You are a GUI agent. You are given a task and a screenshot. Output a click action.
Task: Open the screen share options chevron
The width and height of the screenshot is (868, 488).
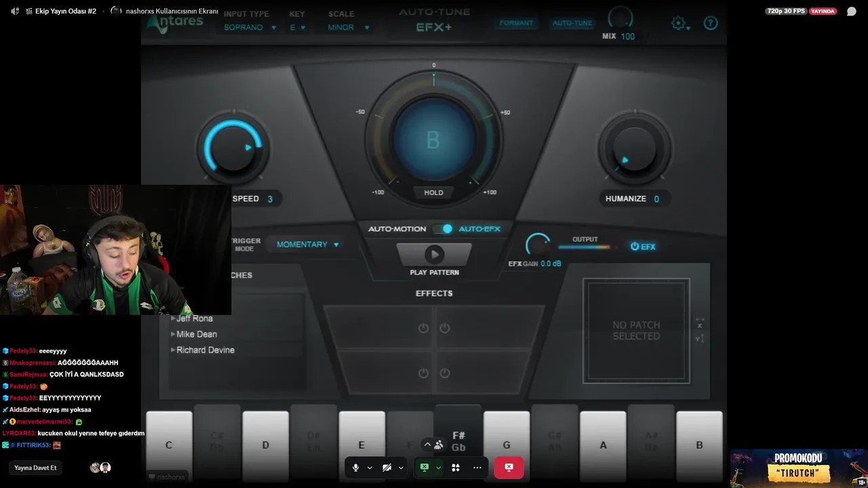click(439, 468)
